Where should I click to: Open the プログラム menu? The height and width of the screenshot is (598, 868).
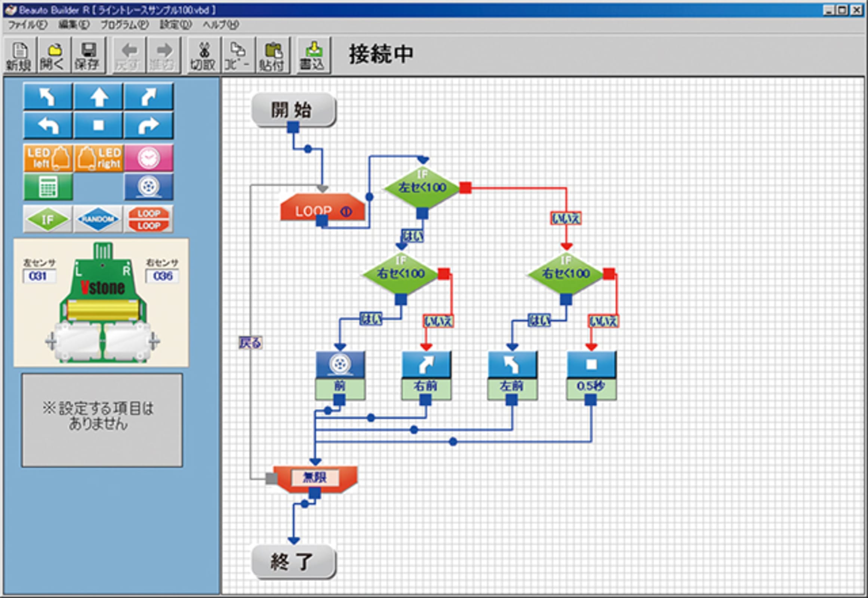(x=124, y=25)
